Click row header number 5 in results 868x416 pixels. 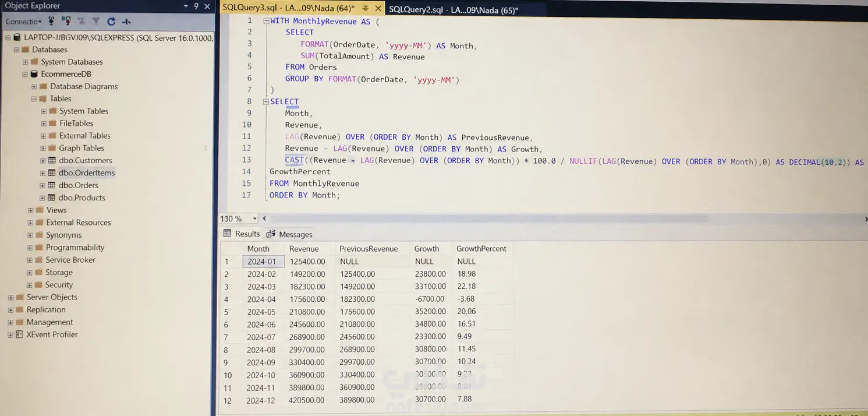(x=231, y=312)
